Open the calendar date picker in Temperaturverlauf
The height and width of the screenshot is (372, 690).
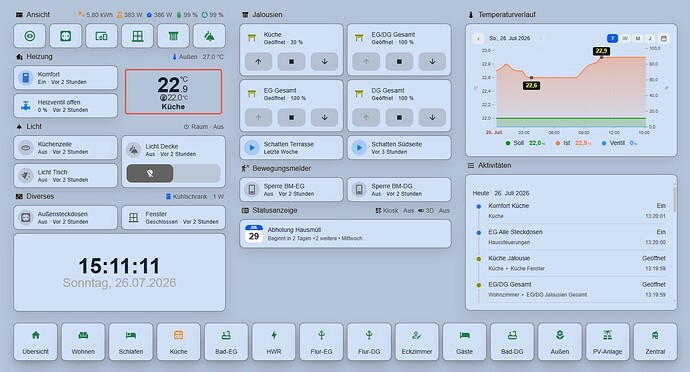664,38
